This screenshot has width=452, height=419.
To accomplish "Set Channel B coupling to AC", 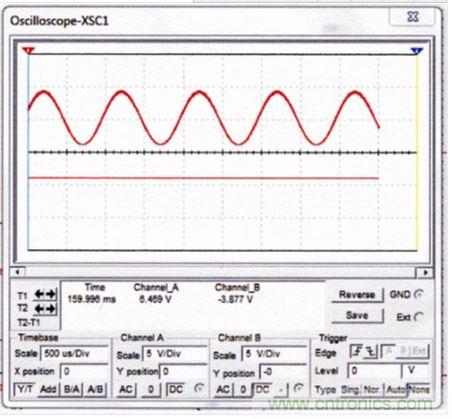I will click(224, 390).
